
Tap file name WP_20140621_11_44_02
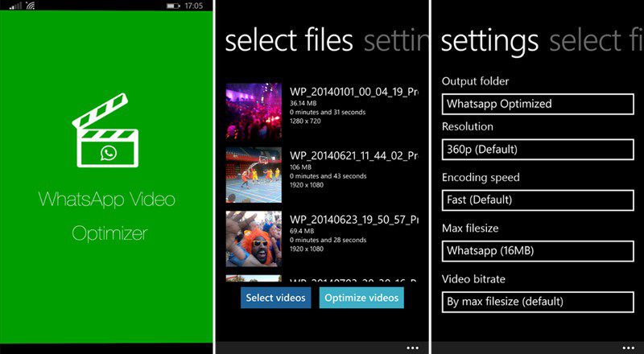(x=353, y=155)
